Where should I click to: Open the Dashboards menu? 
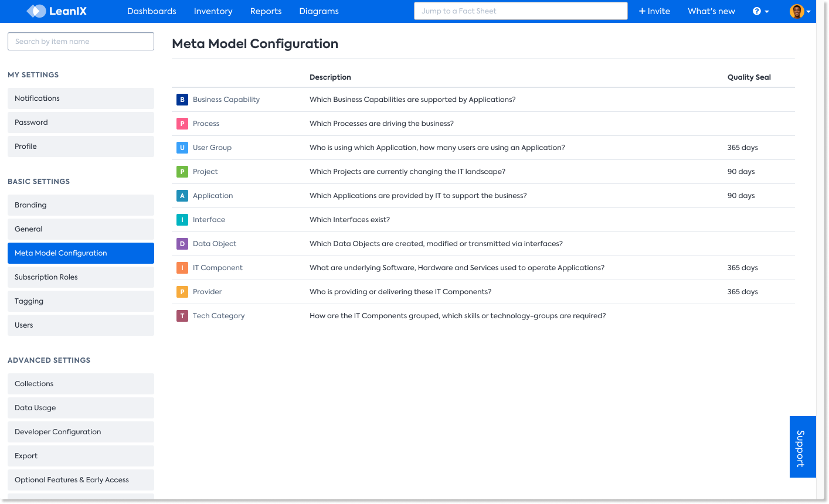click(152, 11)
